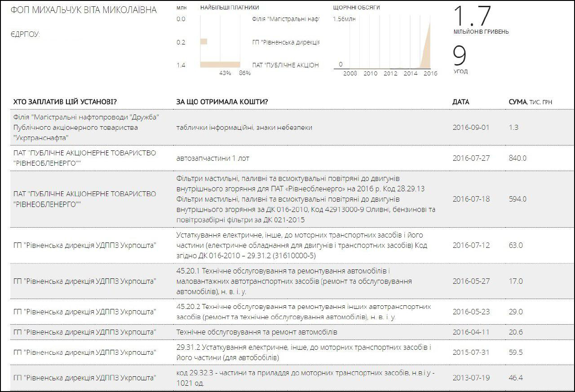Screen dimensions: 575x392
Task: Select the Філія "Магістральні нафт label in the payers chart
Action: 286,19
